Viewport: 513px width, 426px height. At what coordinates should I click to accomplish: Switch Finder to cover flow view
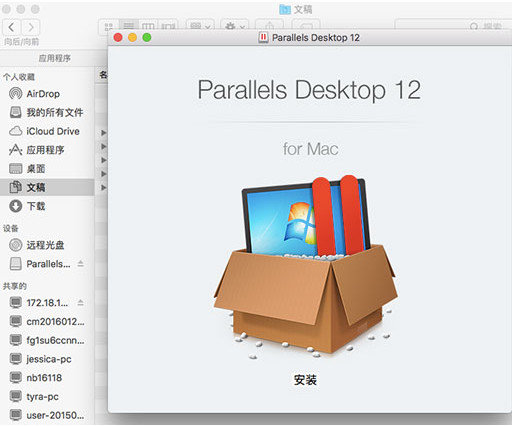pyautogui.click(x=168, y=26)
